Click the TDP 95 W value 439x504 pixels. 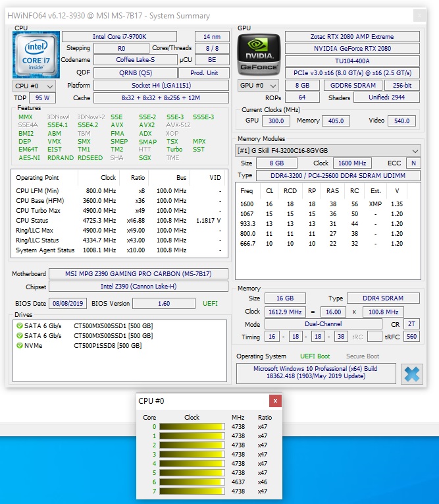pos(42,98)
